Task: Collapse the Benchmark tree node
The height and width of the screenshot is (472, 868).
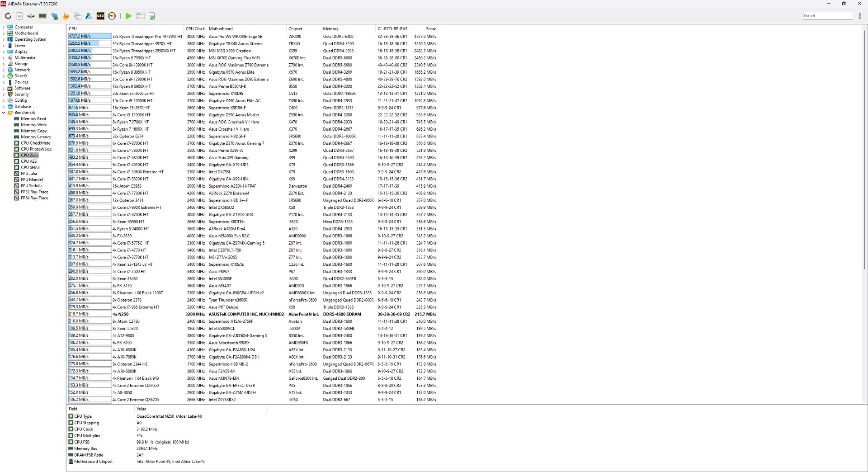Action: point(4,113)
